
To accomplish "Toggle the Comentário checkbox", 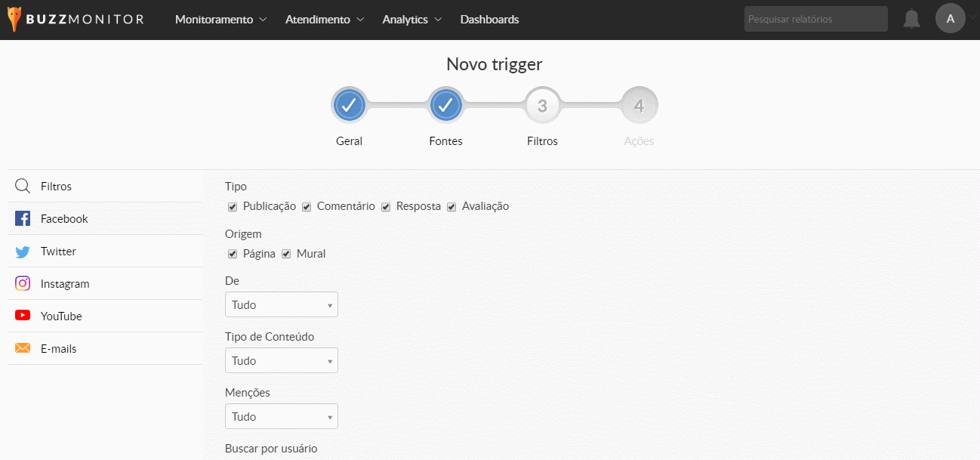I will (x=307, y=207).
